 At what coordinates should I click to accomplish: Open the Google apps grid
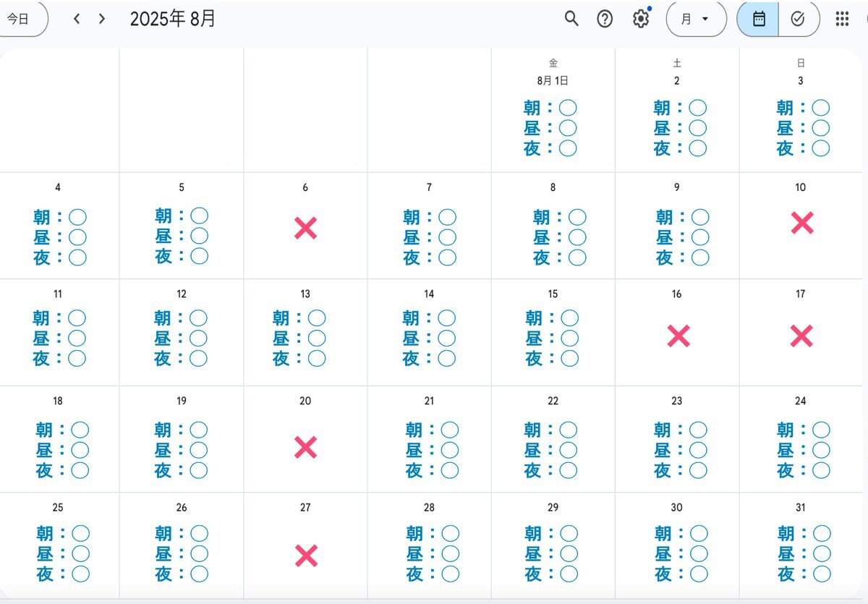click(x=842, y=19)
